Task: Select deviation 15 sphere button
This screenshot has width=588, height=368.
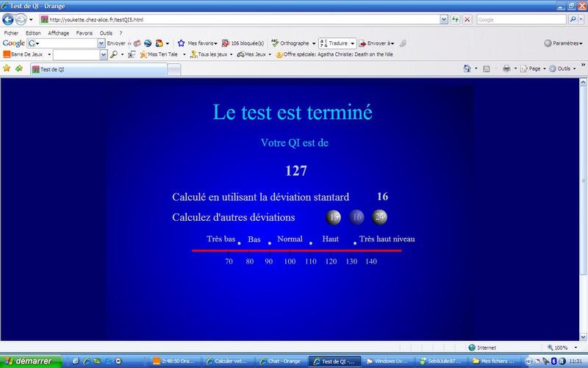Action: point(334,217)
